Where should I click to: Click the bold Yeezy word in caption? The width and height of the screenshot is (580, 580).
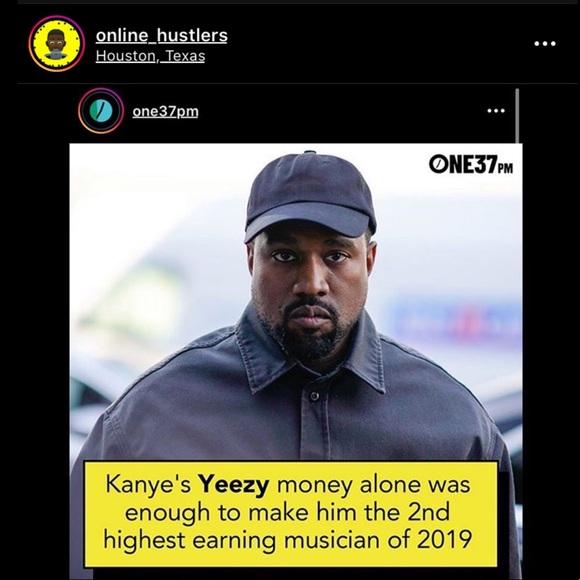coord(233,485)
